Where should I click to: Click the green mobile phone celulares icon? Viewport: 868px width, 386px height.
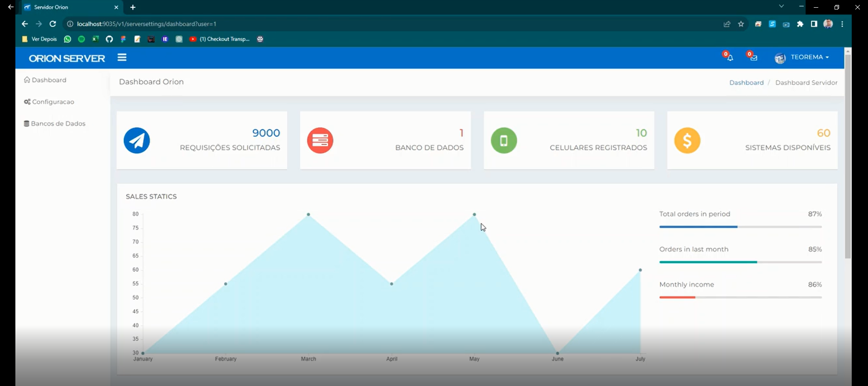504,141
